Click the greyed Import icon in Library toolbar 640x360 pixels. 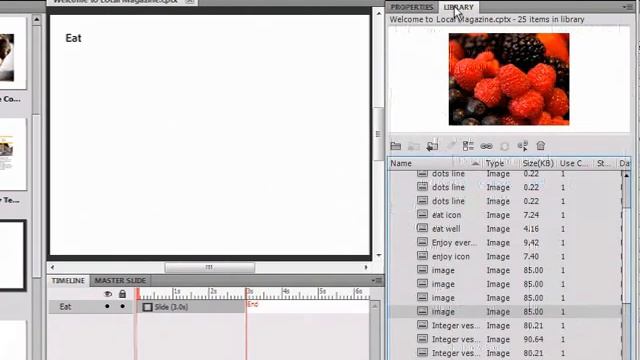413,146
